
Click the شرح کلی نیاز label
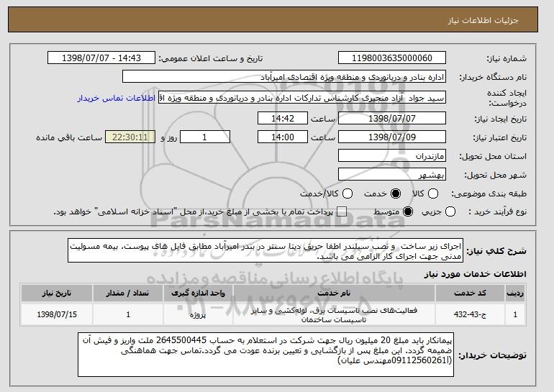click(496, 251)
